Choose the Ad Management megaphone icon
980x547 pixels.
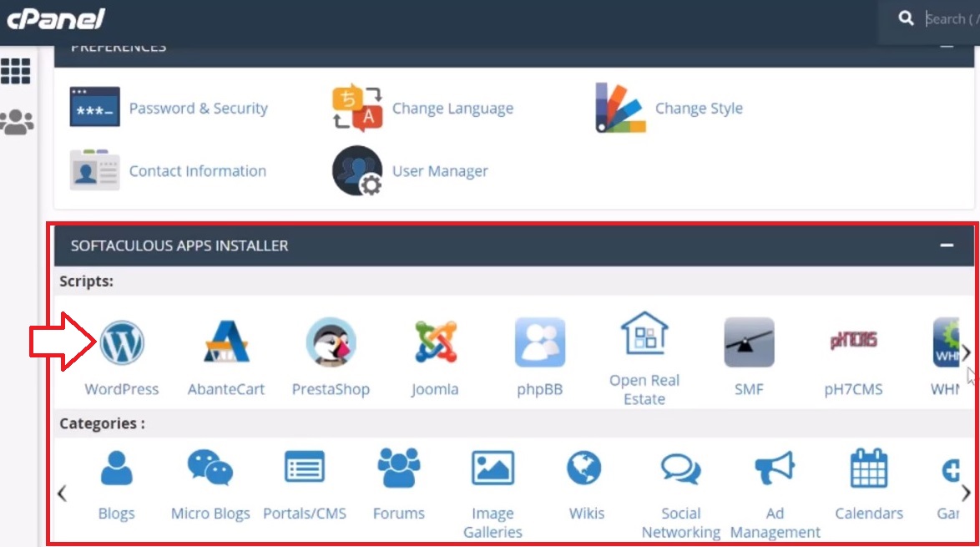(x=775, y=468)
